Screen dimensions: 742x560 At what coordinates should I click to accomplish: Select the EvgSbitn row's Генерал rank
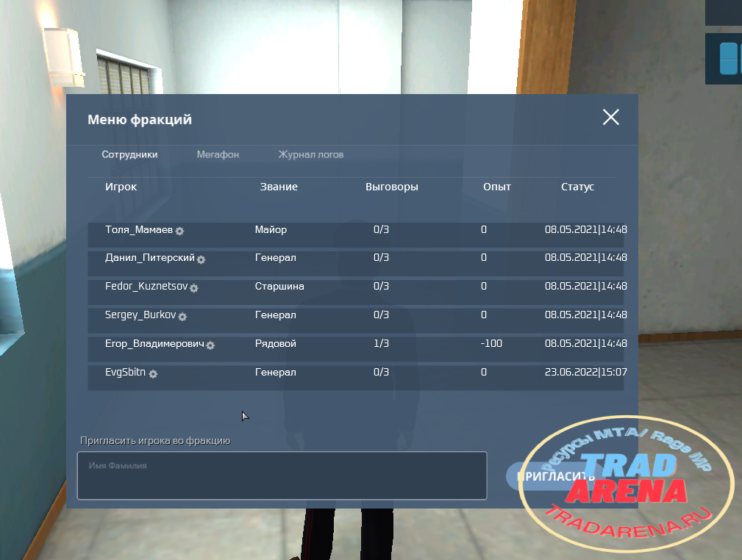(276, 372)
